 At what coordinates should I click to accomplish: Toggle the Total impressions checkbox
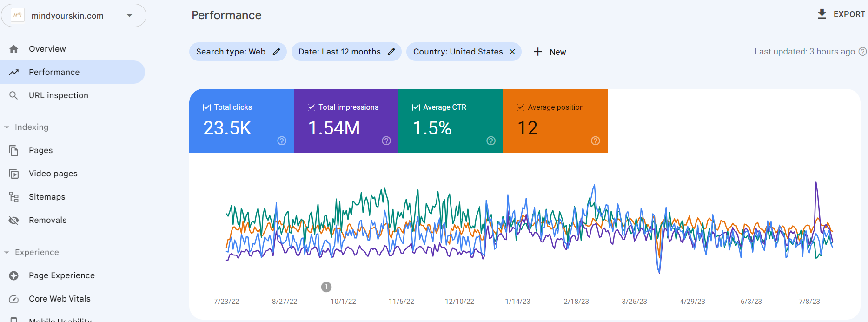point(311,107)
